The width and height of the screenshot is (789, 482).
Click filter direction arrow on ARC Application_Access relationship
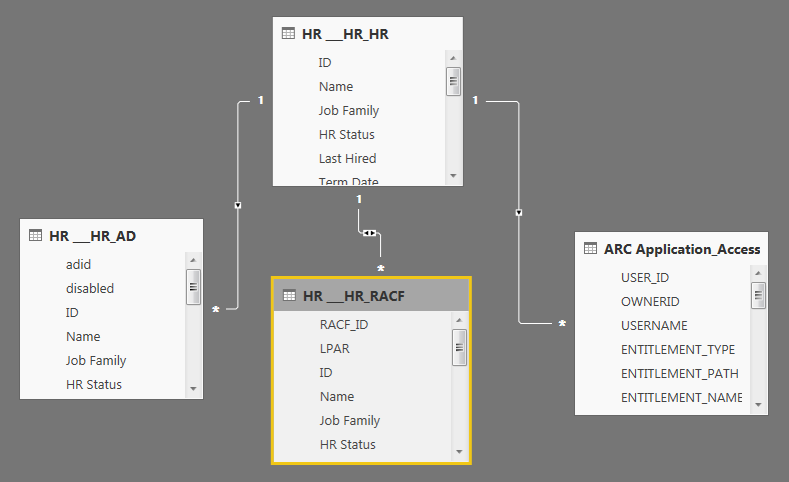click(519, 213)
